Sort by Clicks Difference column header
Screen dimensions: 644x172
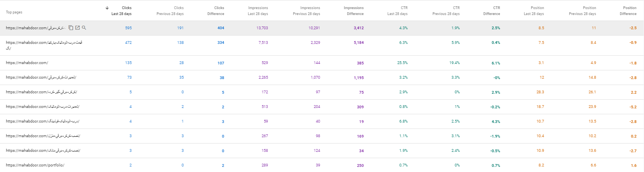coord(216,11)
